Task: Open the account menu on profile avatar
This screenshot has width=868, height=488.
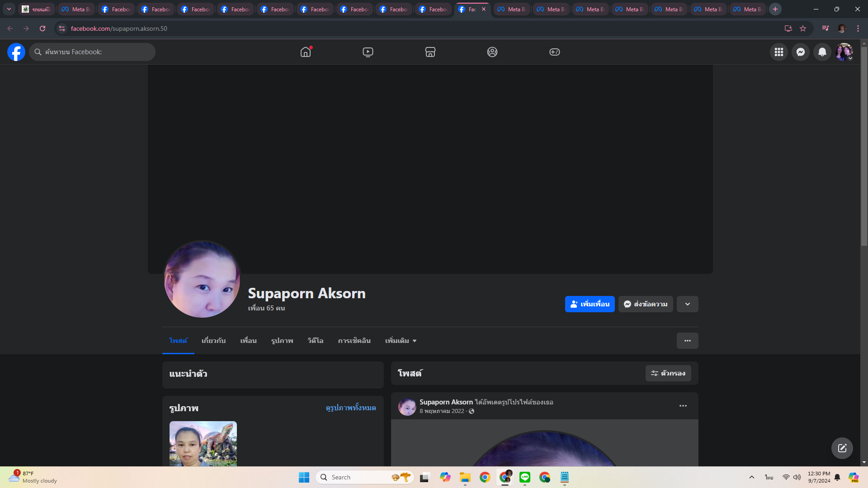Action: click(844, 52)
